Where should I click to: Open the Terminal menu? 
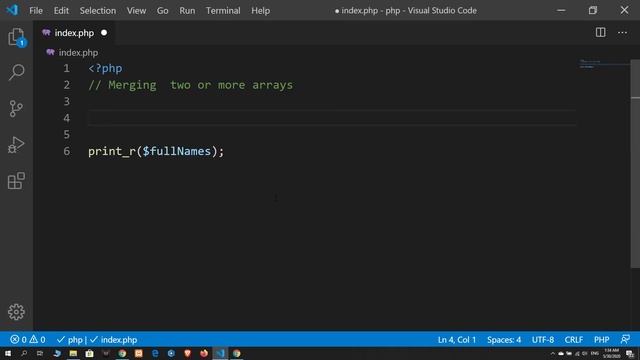[x=223, y=11]
